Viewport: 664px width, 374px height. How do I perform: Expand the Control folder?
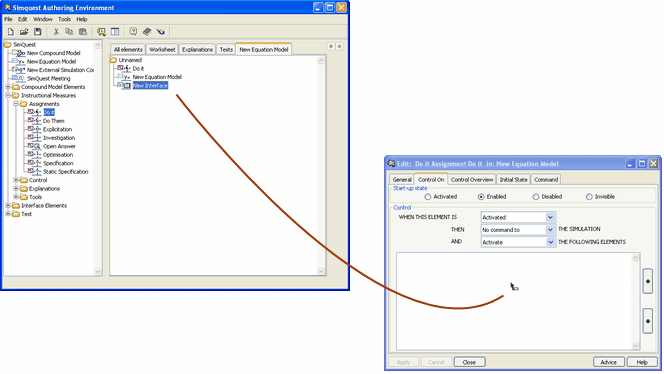[16, 180]
